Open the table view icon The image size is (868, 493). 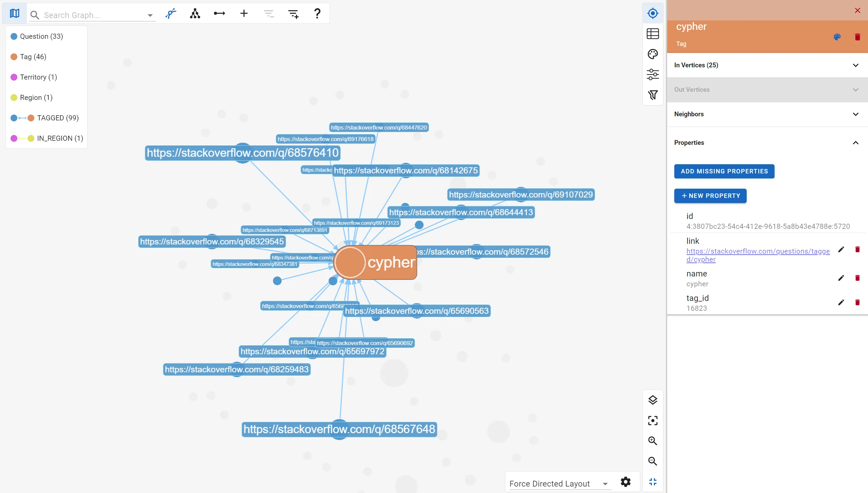(653, 34)
